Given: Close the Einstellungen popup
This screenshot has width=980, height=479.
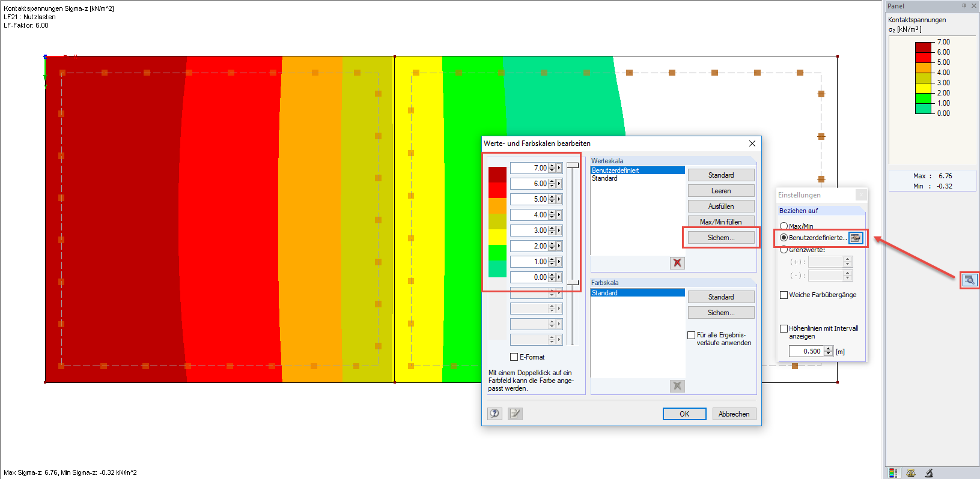Looking at the screenshot, I should 861,195.
